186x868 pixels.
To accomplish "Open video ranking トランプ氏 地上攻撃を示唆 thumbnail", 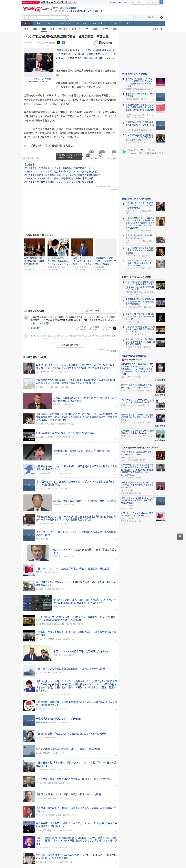I will (160, 285).
